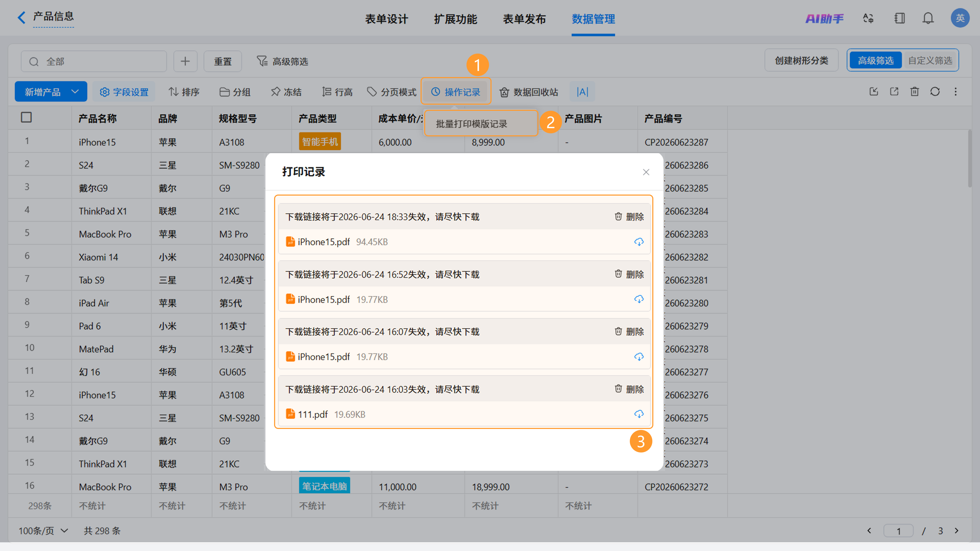Switch to 表单发布 tab
Image resolution: width=980 pixels, height=551 pixels.
click(x=524, y=19)
